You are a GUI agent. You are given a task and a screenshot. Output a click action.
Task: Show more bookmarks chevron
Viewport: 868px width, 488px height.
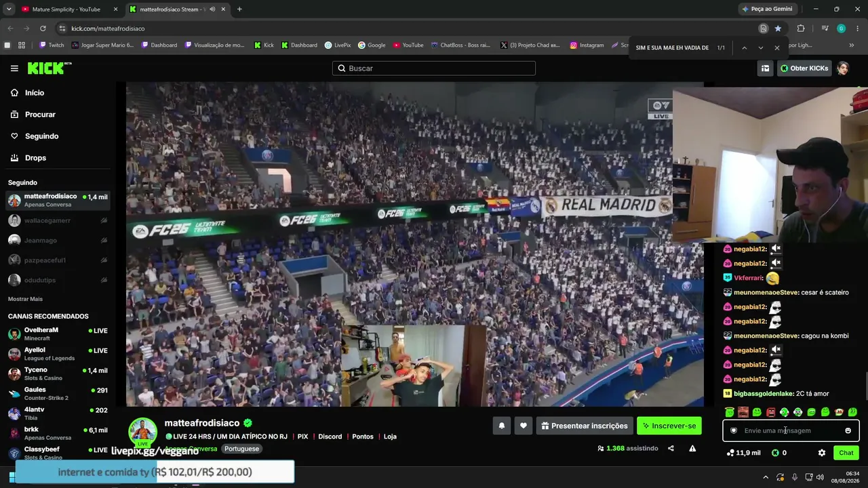point(852,45)
